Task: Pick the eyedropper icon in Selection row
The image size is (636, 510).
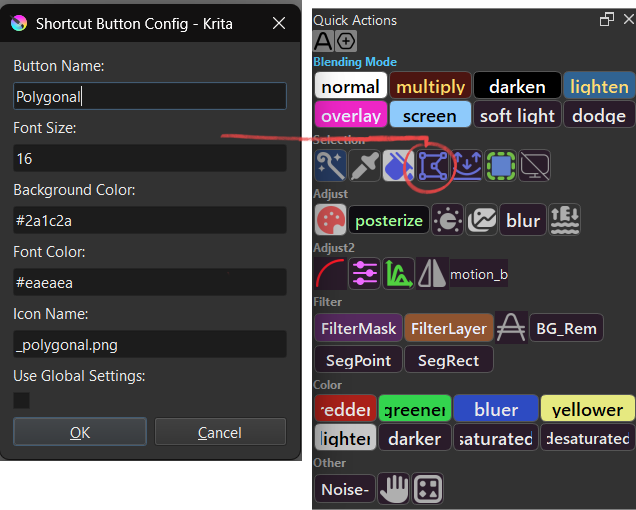Action: click(x=364, y=166)
